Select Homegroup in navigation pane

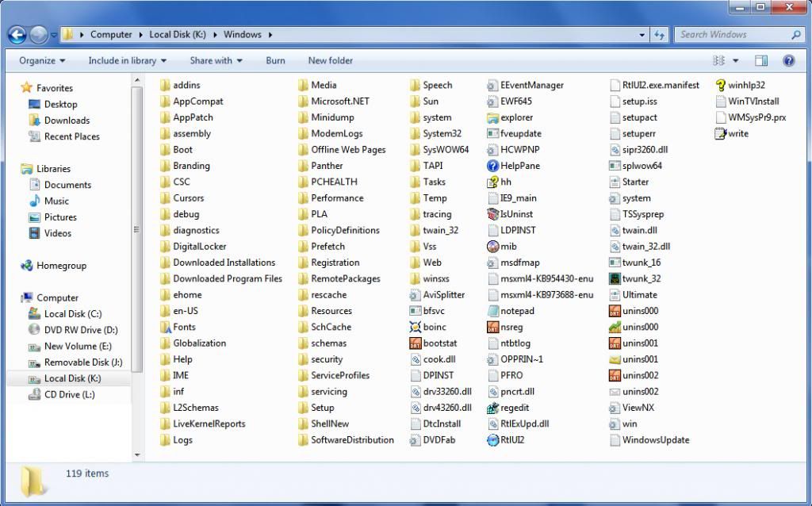click(x=61, y=266)
